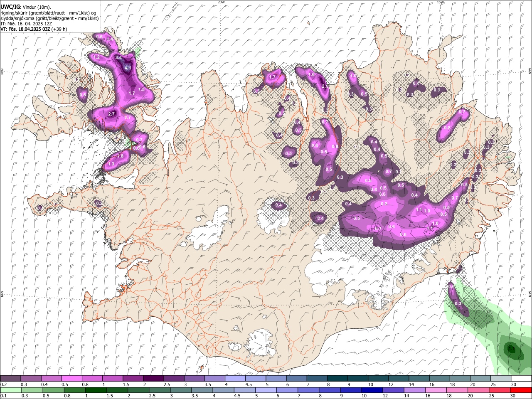This screenshot has width=532, height=399.
Task: Click the 4.1 snowfall value on the map
Action: tap(128, 68)
